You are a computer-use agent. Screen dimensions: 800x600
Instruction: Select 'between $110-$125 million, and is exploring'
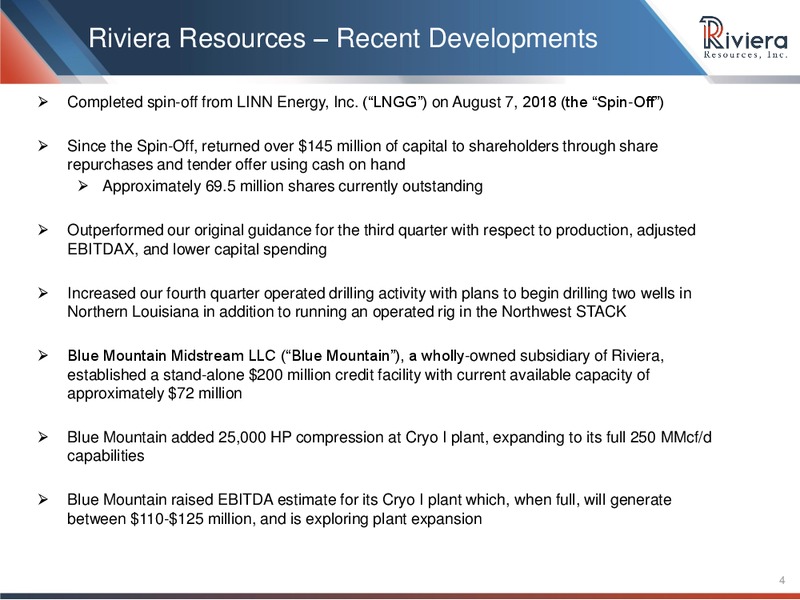pos(219,519)
